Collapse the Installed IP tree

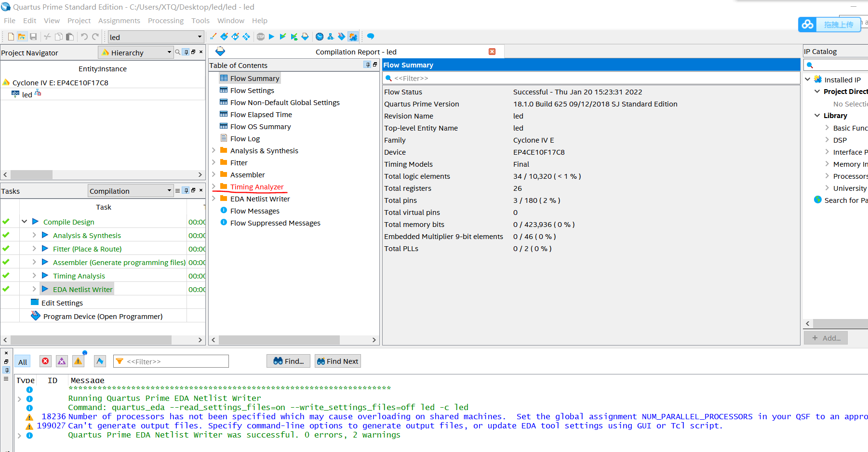coord(808,79)
